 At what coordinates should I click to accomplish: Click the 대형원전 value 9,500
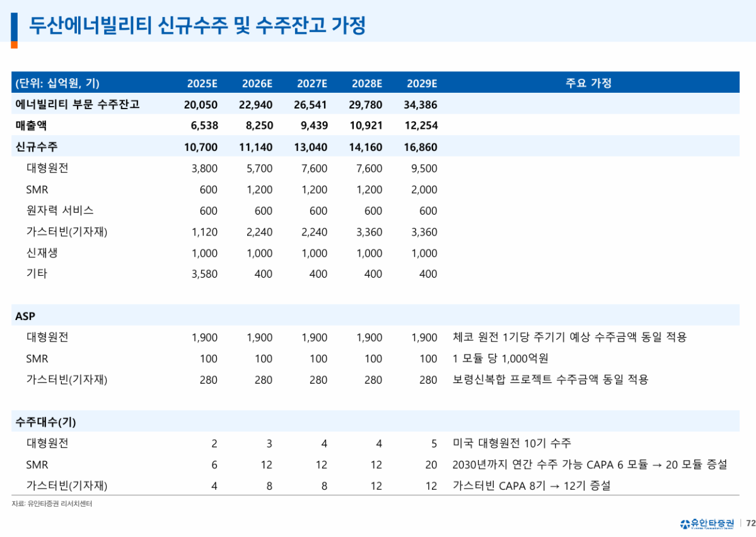(x=424, y=168)
